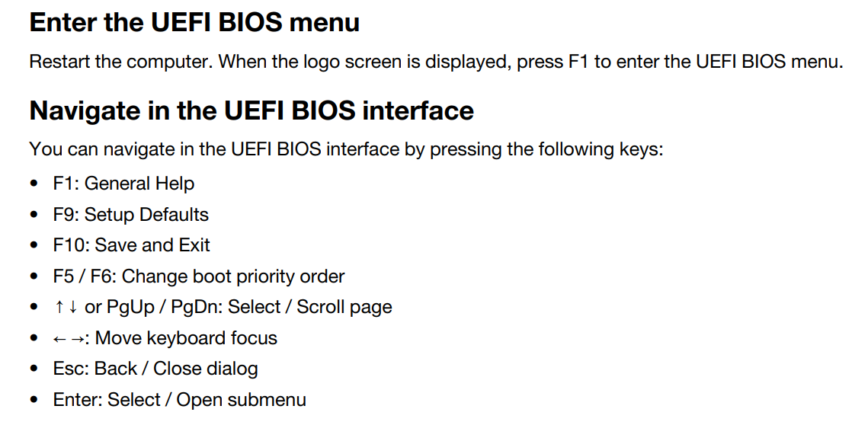The image size is (868, 425).
Task: Click the bullet before "F9: Setup Defaults"
Action: tap(35, 215)
